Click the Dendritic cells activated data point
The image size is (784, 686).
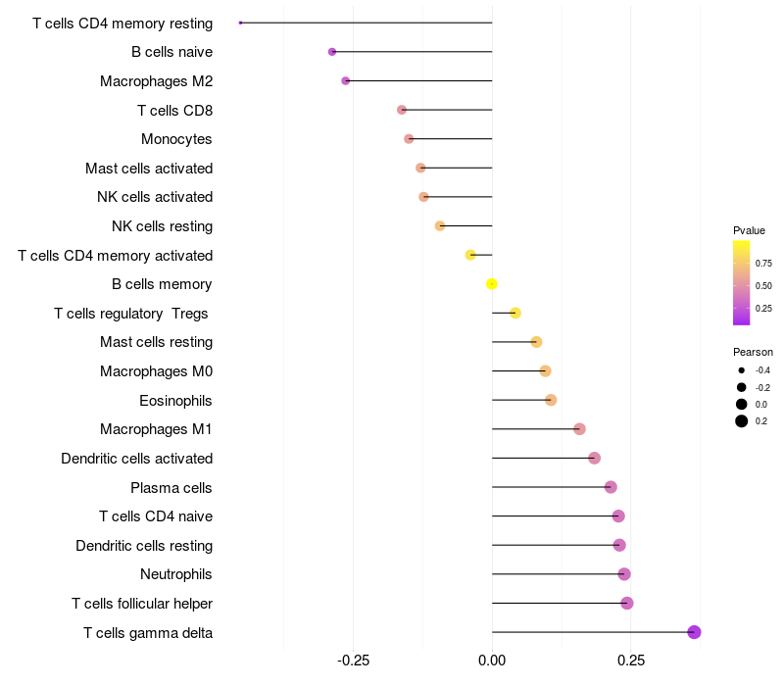594,459
